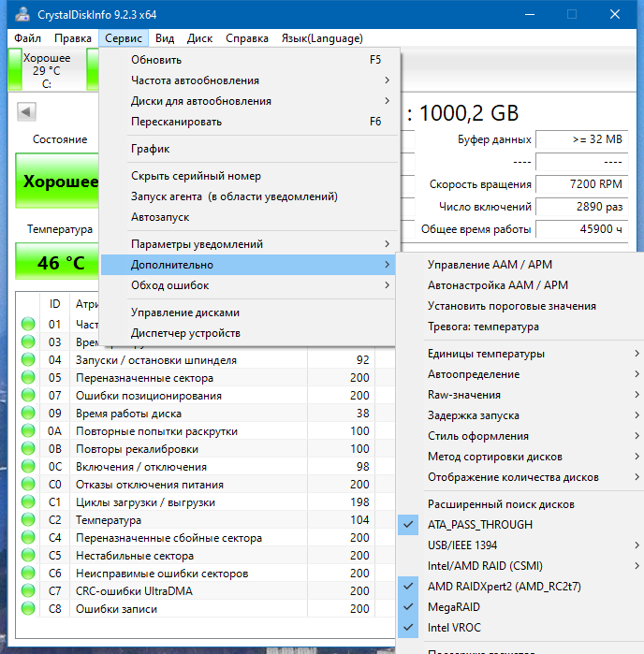Click status circle for attribute C7 CRC-ошибки
The width and height of the screenshot is (644, 654).
point(28,590)
